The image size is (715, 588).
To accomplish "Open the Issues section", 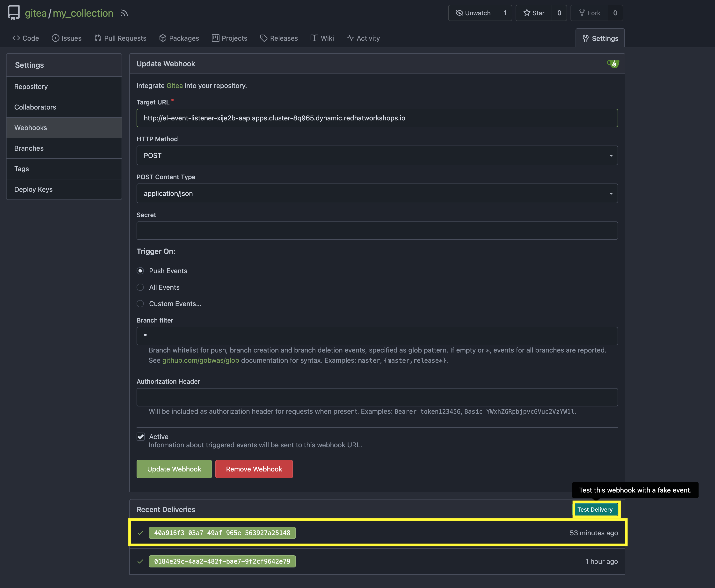I will [x=66, y=38].
